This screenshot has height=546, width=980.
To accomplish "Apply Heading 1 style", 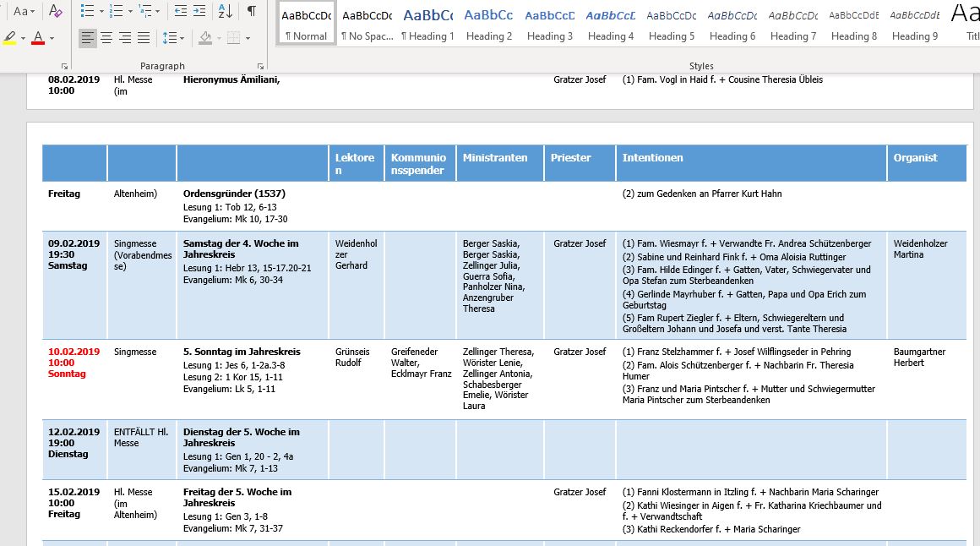I will [427, 23].
